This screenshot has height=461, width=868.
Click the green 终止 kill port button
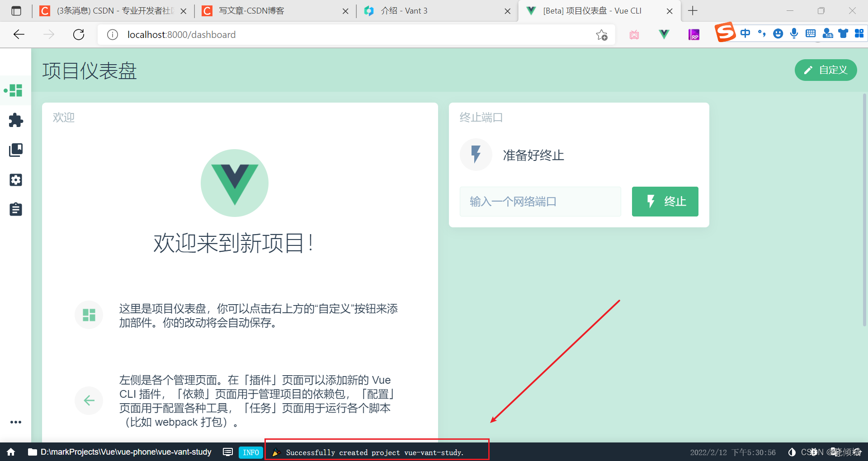665,202
